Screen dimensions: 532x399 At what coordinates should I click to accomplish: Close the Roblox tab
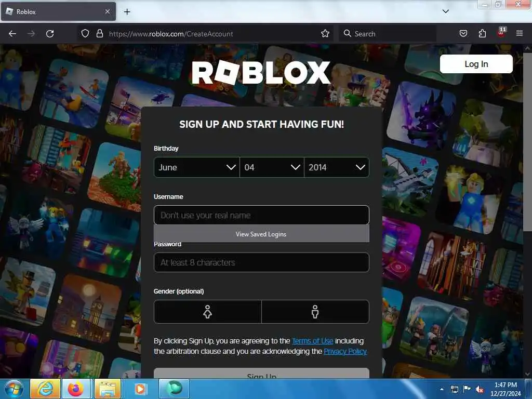point(108,11)
